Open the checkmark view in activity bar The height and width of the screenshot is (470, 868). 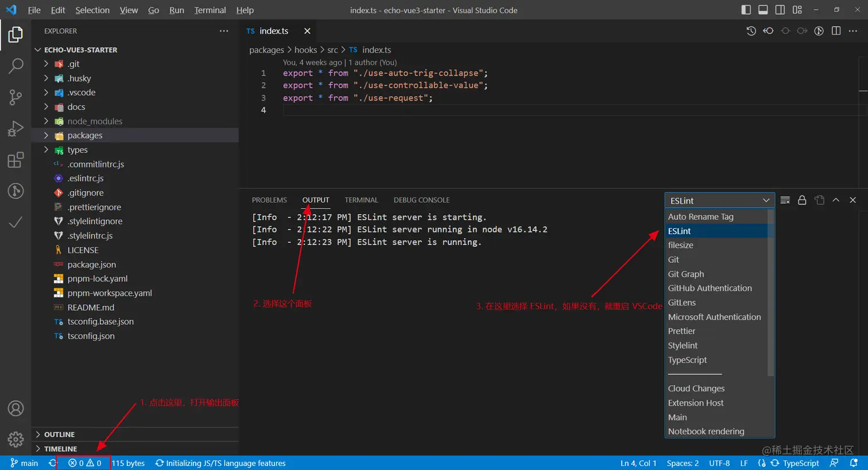[15, 222]
